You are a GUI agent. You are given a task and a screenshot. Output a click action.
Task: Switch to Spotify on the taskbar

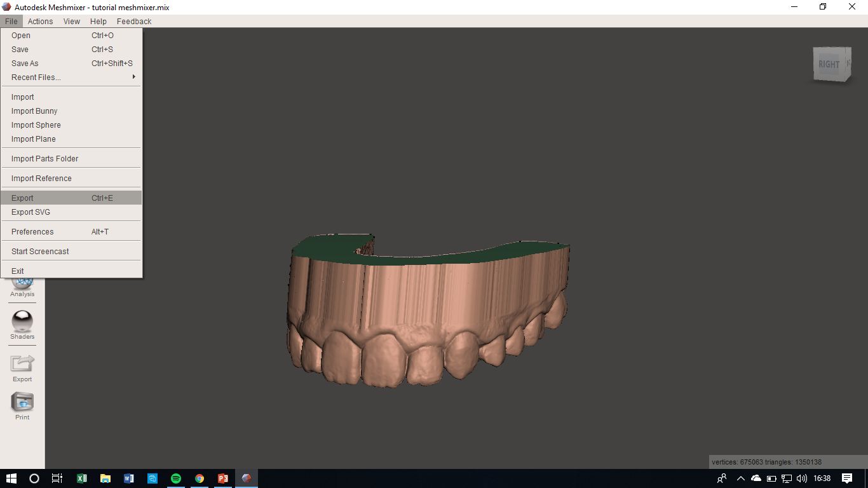(176, 478)
